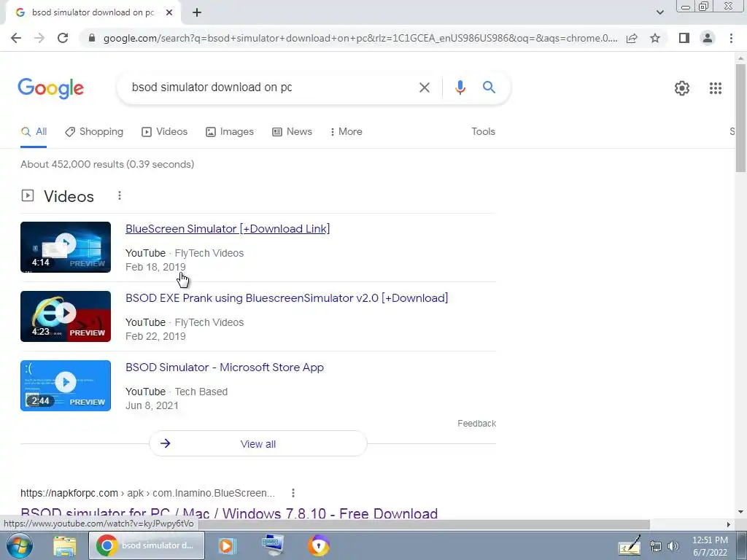Click into the Google search box text
This screenshot has height=560, width=747.
[212, 87]
